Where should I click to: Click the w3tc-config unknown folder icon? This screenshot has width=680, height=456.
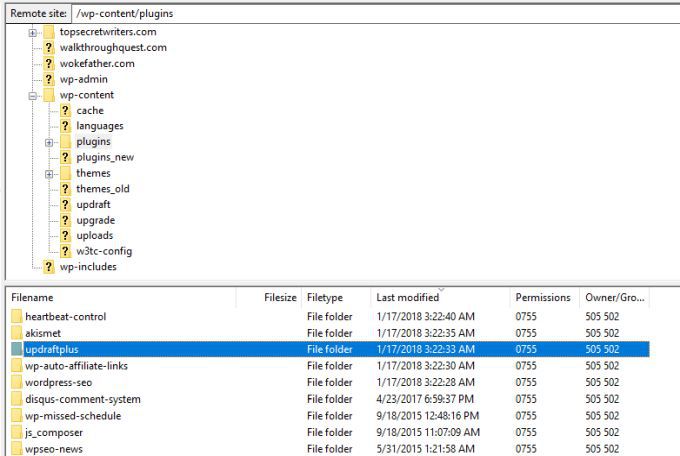pyautogui.click(x=65, y=251)
